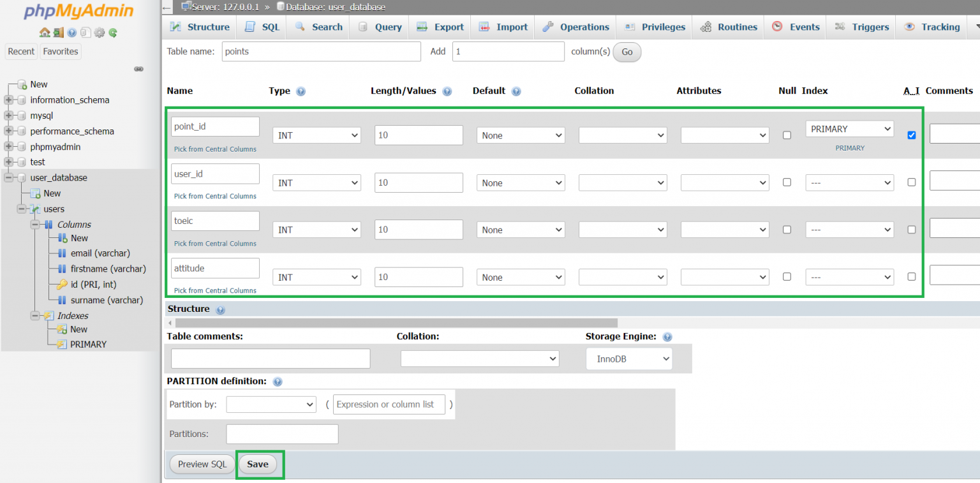Click the Home icon under phpMyAdmin logo

[x=44, y=33]
